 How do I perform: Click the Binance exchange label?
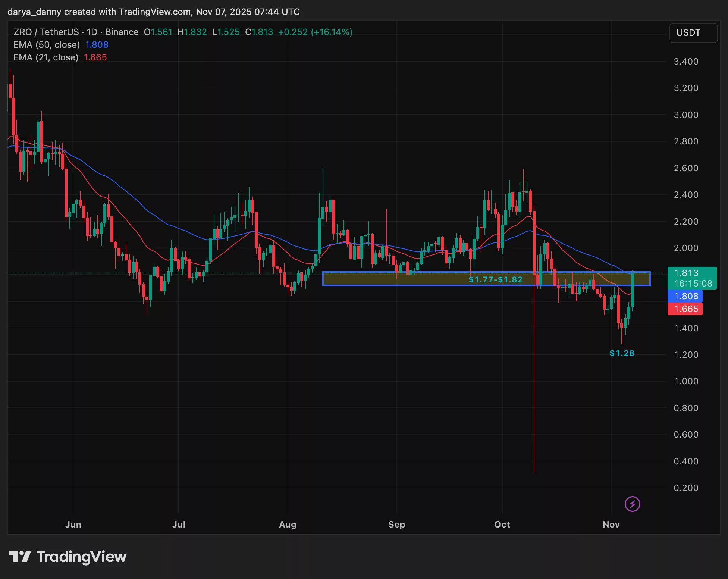(x=121, y=32)
